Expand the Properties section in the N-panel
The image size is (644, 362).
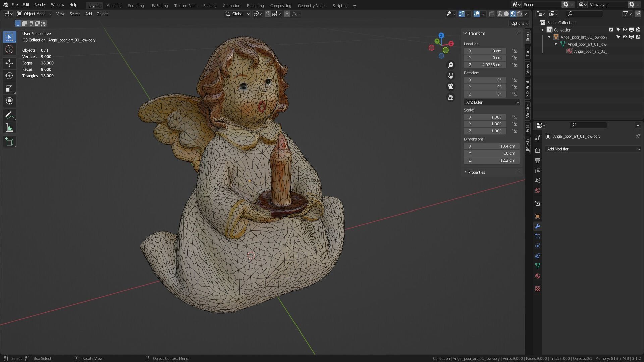[x=476, y=172]
